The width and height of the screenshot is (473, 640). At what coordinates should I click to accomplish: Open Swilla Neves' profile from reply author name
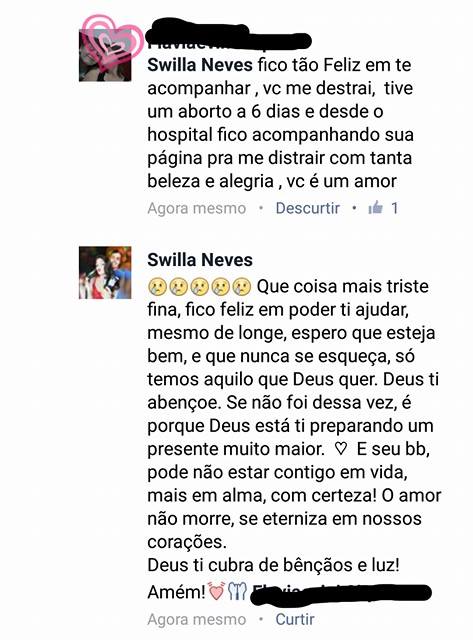coord(200,260)
